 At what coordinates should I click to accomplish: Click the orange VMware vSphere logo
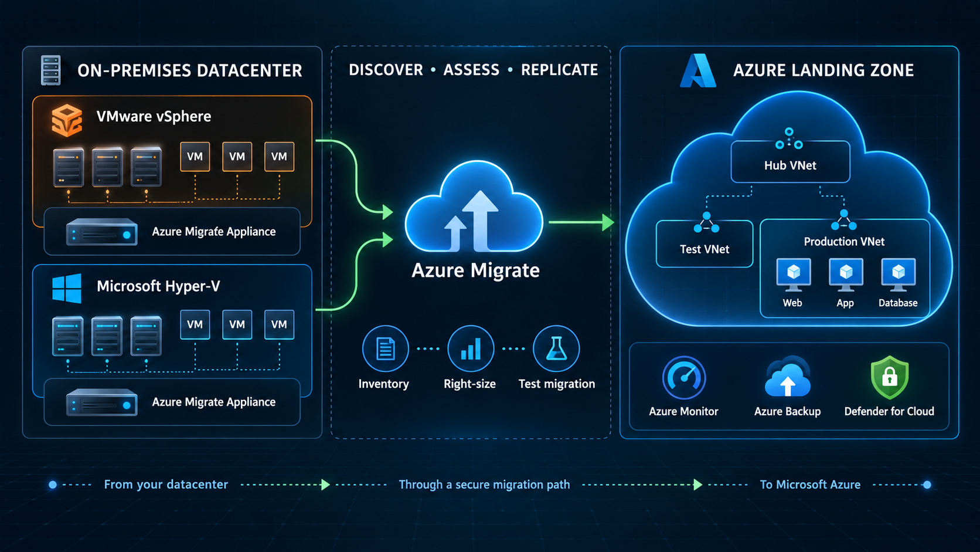(x=67, y=120)
